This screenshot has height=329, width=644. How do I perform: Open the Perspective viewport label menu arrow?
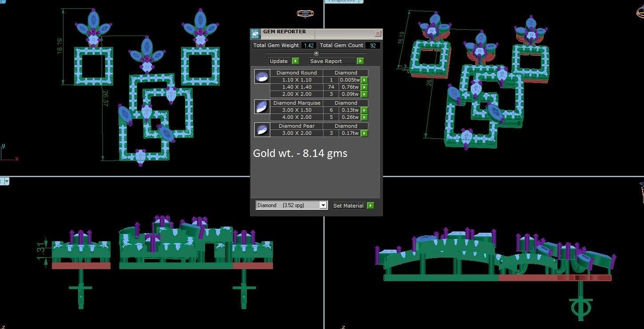point(360,1)
